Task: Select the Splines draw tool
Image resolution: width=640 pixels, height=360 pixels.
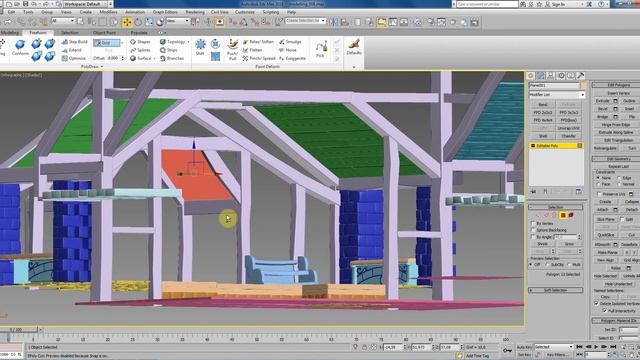Action: pos(140,50)
